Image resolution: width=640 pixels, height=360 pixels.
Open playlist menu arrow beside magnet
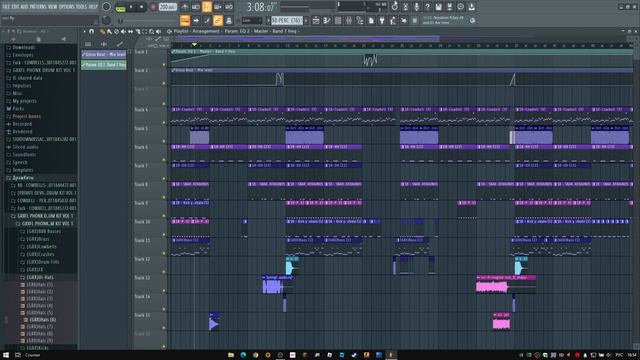(x=84, y=31)
